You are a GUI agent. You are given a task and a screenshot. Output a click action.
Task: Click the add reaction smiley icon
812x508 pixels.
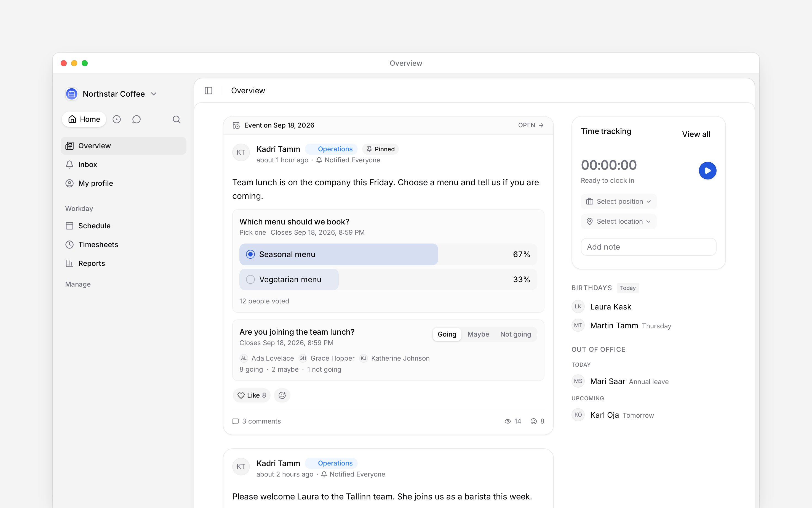click(x=282, y=395)
